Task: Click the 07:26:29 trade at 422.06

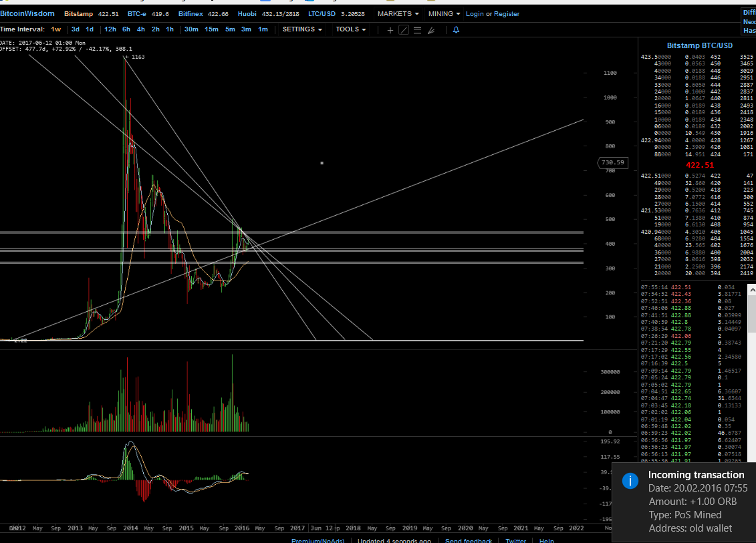Action: [x=691, y=336]
